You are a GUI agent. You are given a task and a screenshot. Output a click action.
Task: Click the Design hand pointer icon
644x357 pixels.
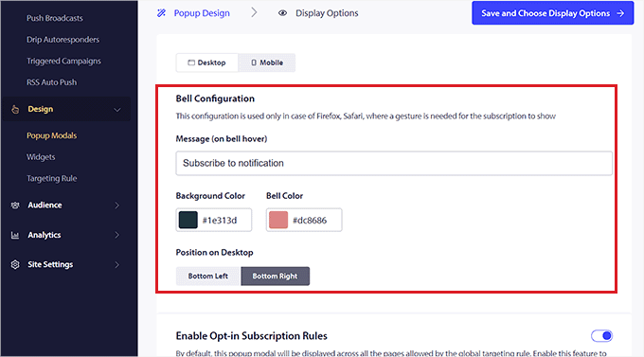[x=15, y=109]
